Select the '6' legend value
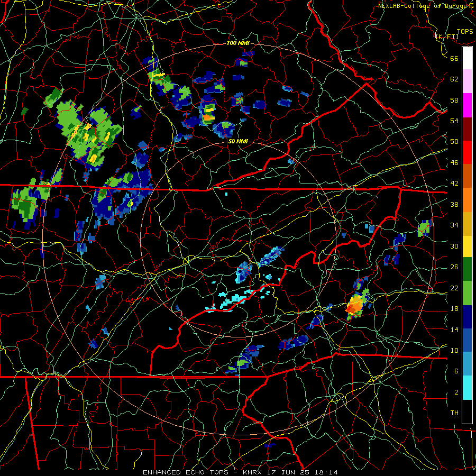Viewport: 476px width, 476px height. [x=456, y=371]
